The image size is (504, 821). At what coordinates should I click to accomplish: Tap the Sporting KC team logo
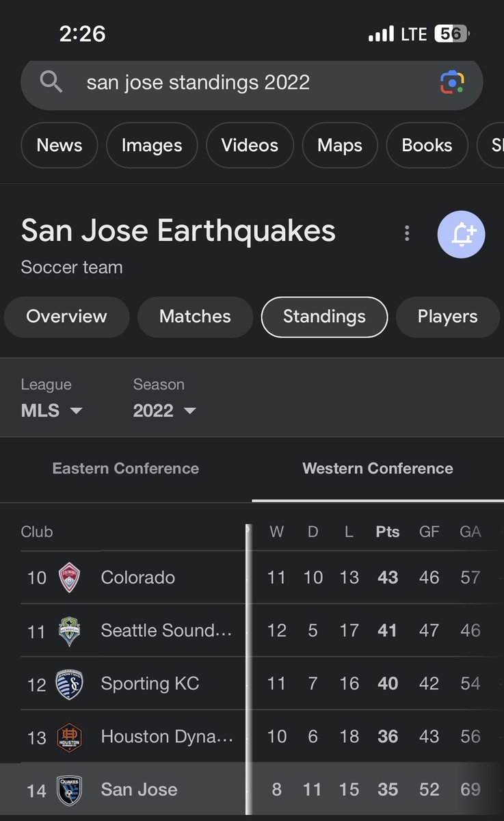click(x=70, y=683)
